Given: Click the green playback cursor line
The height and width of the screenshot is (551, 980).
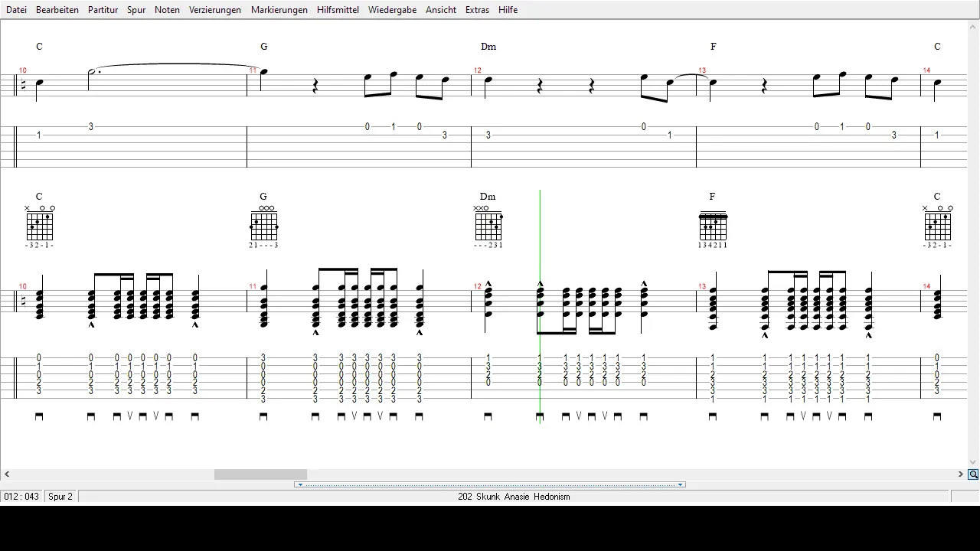Looking at the screenshot, I should [540, 306].
